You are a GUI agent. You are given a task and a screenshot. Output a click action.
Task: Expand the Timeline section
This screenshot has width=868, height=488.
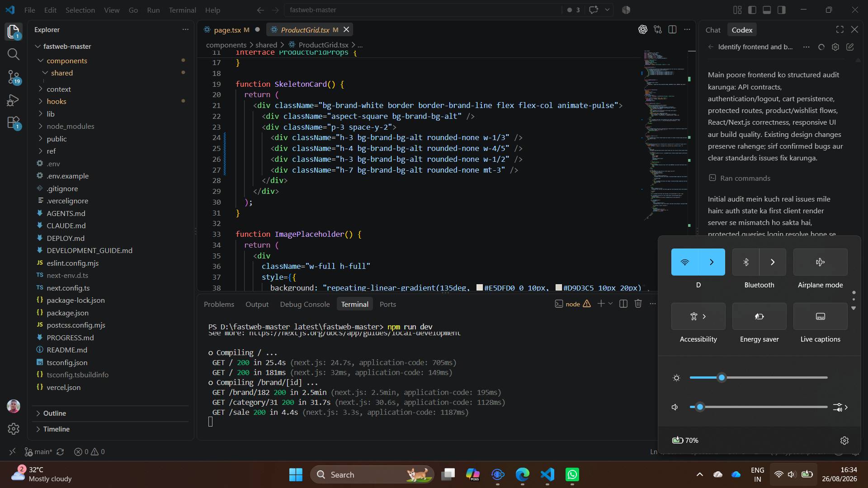(56, 429)
